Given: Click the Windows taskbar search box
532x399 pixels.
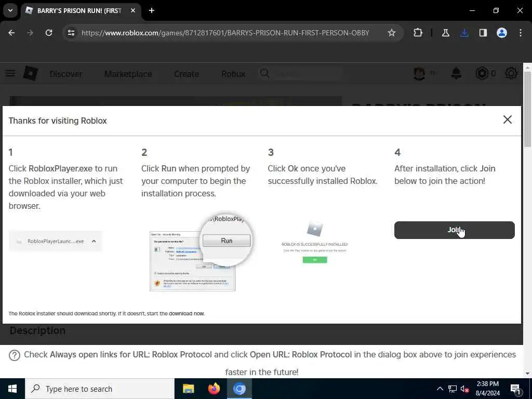Looking at the screenshot, I should (99, 389).
